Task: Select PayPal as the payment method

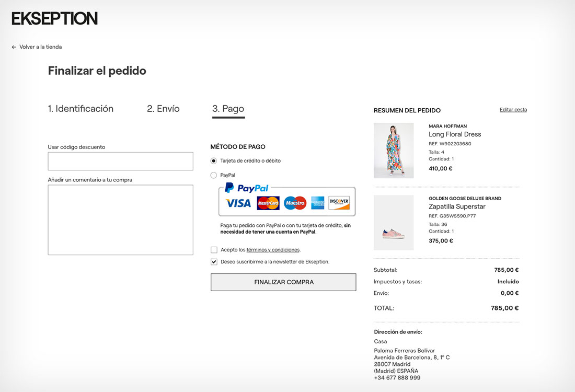Action: (214, 176)
